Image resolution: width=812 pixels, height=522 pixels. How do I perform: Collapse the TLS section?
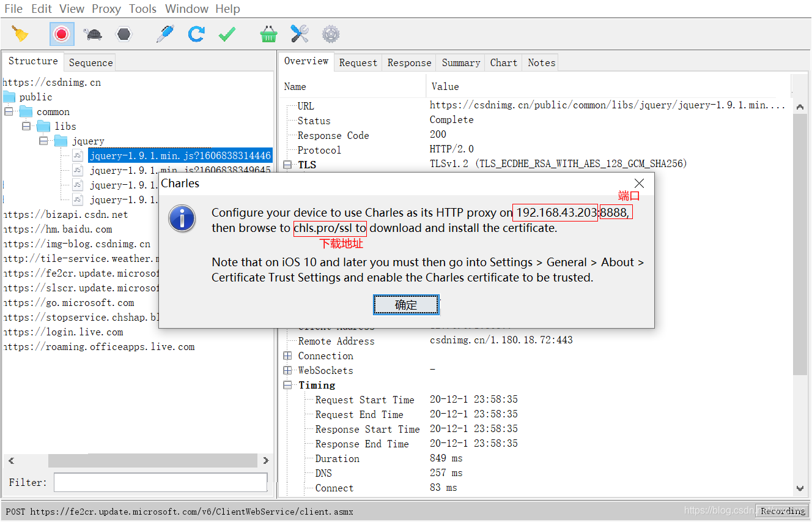pyautogui.click(x=288, y=165)
